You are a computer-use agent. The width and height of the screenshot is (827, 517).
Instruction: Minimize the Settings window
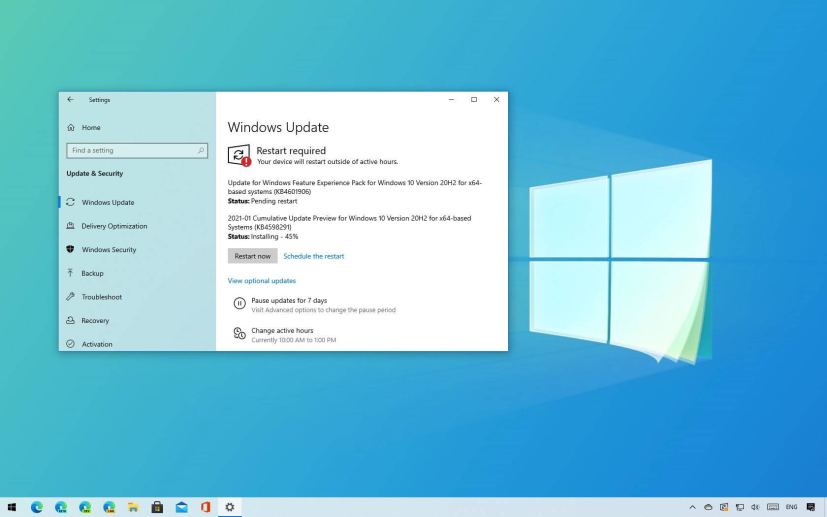pos(451,99)
